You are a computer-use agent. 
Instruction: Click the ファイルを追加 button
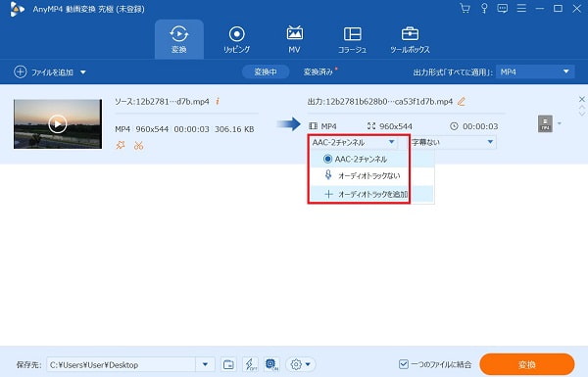pyautogui.click(x=43, y=71)
